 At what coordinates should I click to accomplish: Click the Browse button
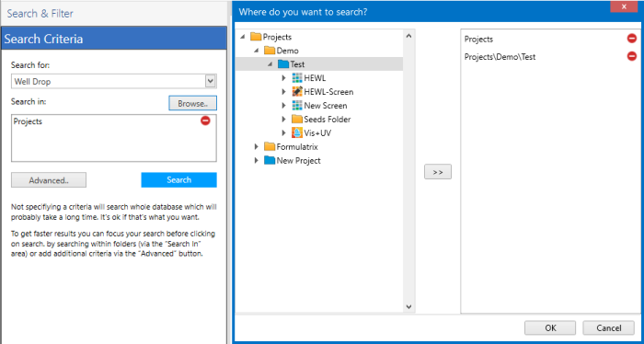point(192,103)
